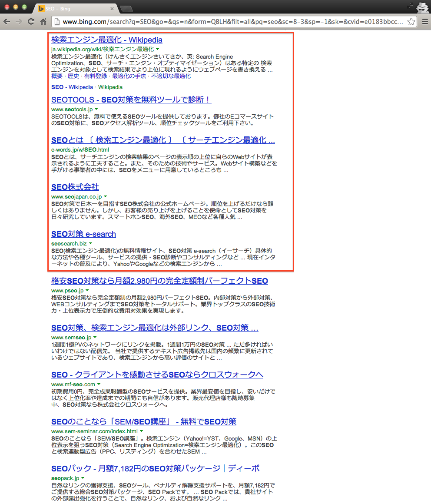Image resolution: width=431 pixels, height=504 pixels.
Task: Open クロスウォーク SEO result title
Action: 157,375
